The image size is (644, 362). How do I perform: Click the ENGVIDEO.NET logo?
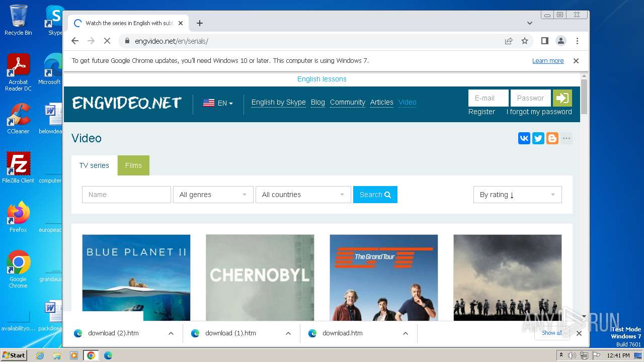click(x=126, y=103)
